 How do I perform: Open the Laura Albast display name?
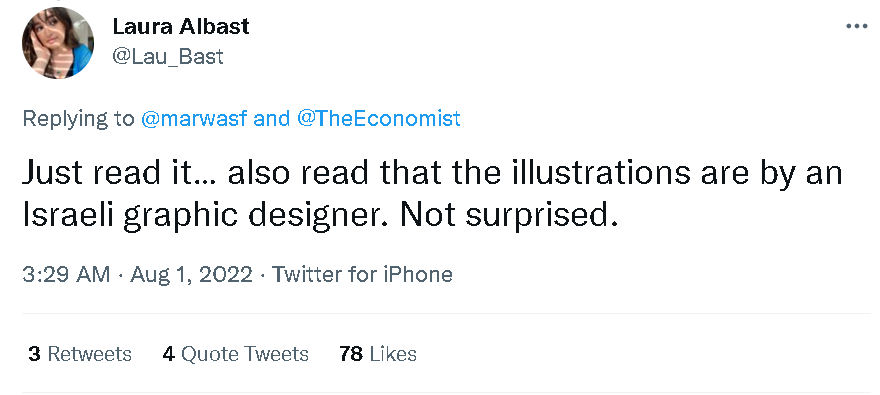[x=181, y=26]
